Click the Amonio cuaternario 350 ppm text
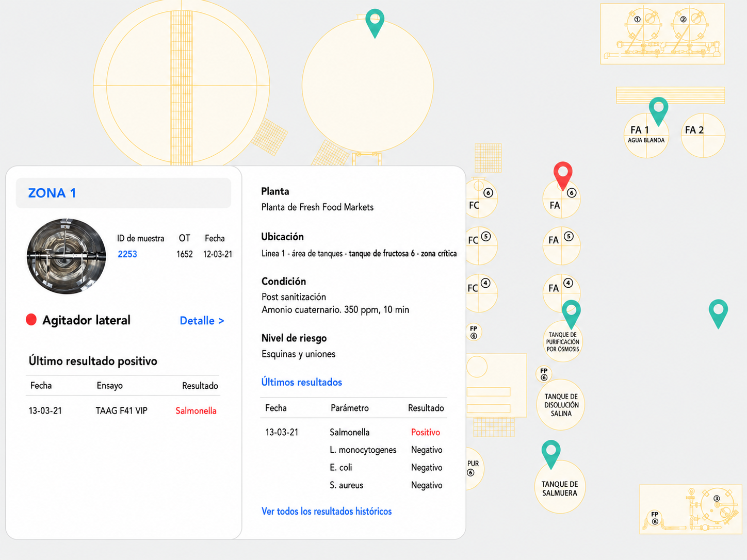Screen dimensions: 747x560 pyautogui.click(x=335, y=310)
